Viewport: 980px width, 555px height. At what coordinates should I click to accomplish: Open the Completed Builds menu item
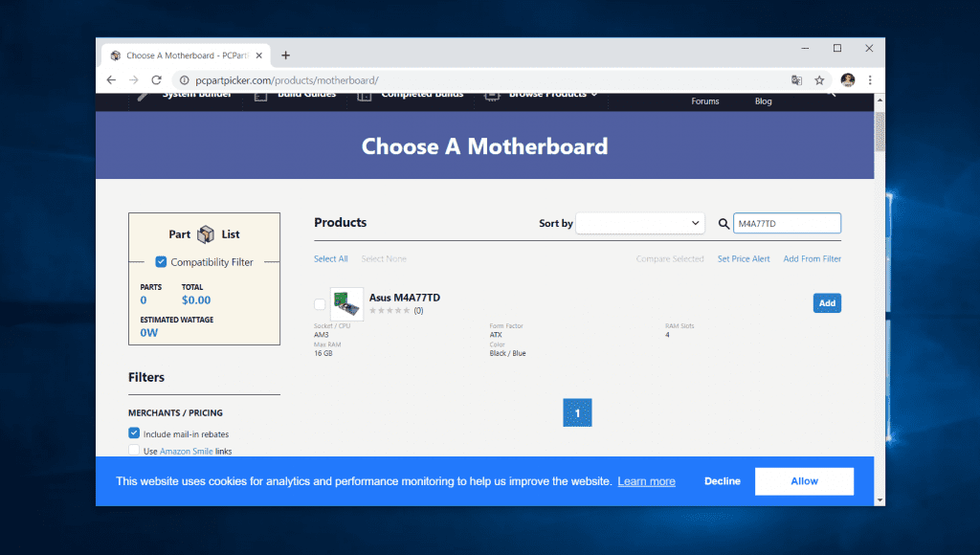point(412,95)
